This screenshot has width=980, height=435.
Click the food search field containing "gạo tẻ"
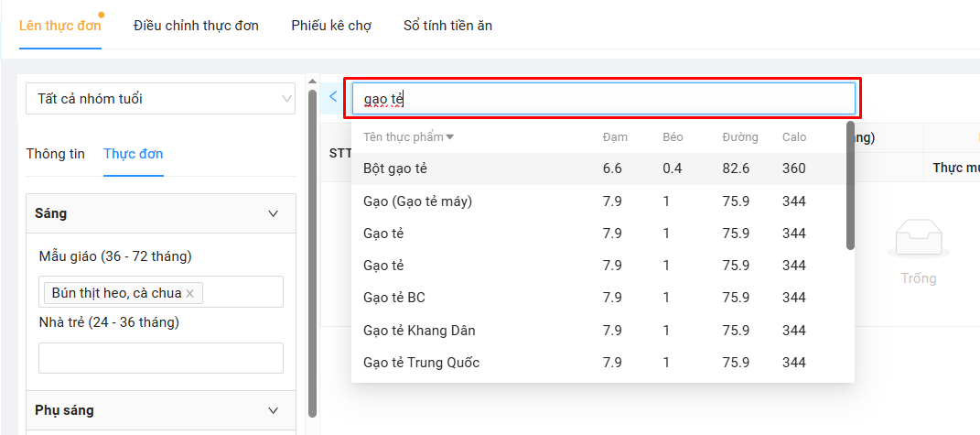[604, 98]
